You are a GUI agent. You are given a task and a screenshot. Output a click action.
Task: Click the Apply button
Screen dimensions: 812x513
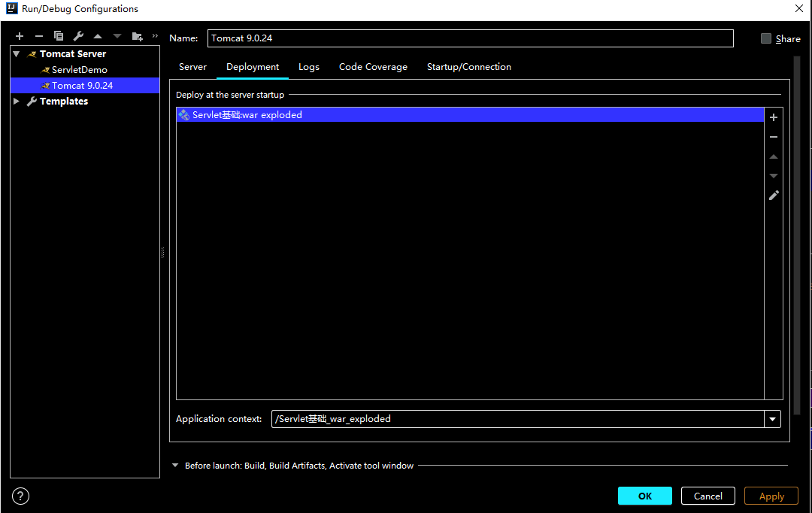771,496
